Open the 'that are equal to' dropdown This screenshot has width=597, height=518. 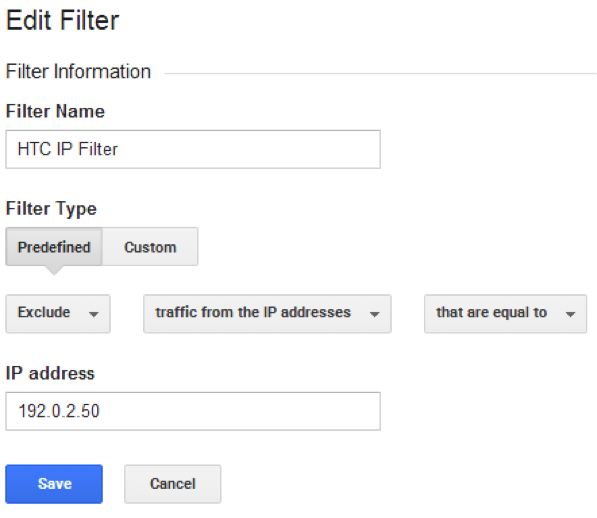(506, 314)
